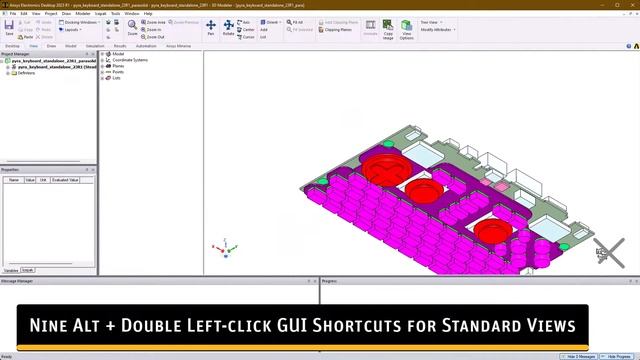
Task: Expand the Lists node in model tree
Action: click(102, 78)
